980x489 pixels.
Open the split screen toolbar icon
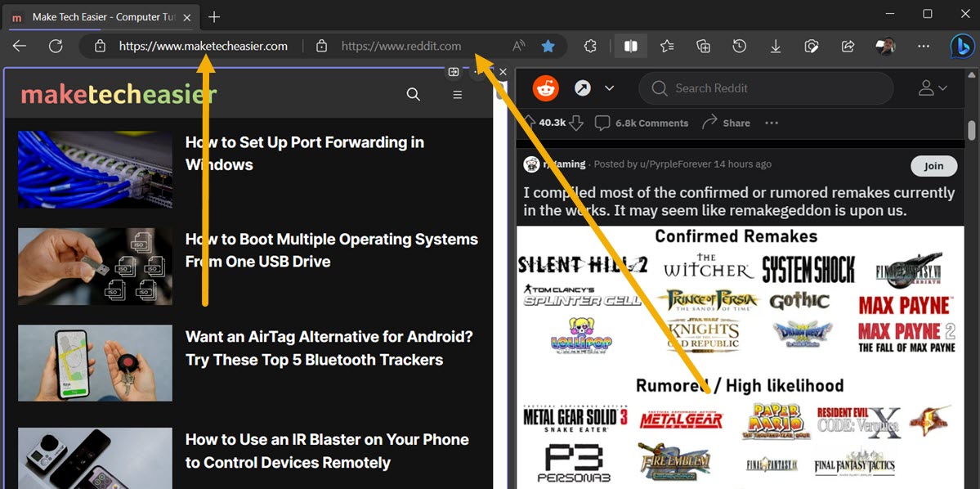click(630, 47)
